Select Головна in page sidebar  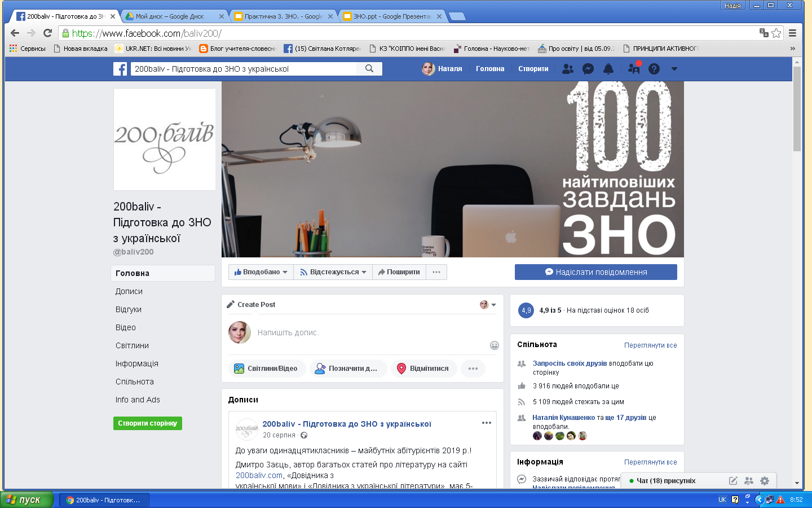click(163, 273)
